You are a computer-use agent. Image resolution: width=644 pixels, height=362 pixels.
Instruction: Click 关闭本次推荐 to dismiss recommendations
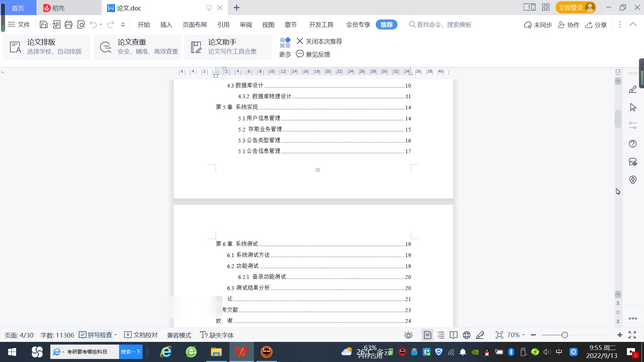(319, 41)
